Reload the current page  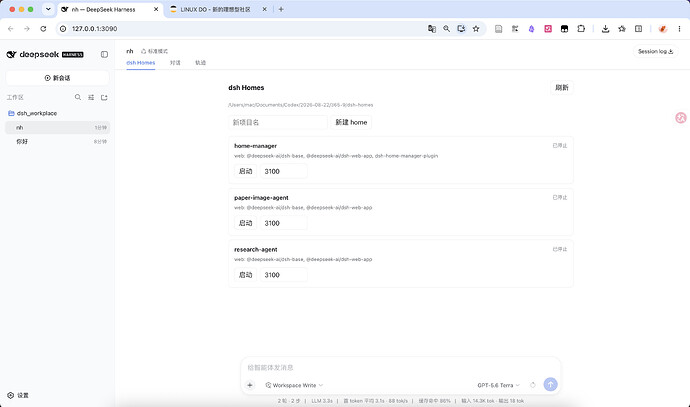(43, 29)
